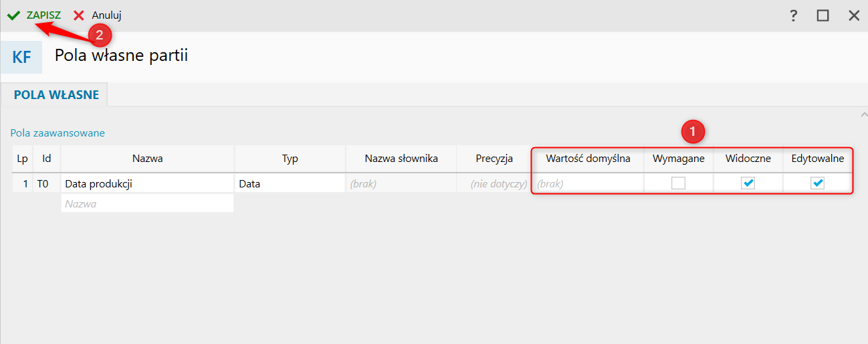
Task: Edit the Data produkcji name field
Action: [147, 183]
